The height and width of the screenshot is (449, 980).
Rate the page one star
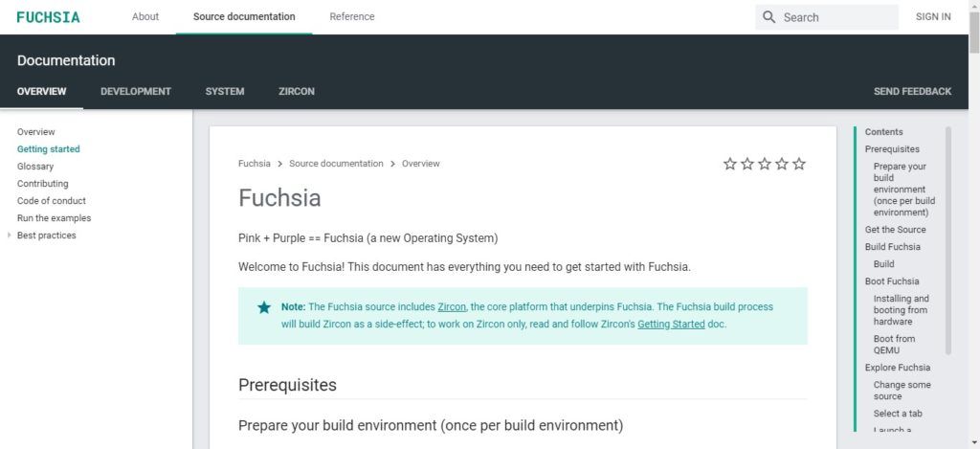pyautogui.click(x=730, y=164)
